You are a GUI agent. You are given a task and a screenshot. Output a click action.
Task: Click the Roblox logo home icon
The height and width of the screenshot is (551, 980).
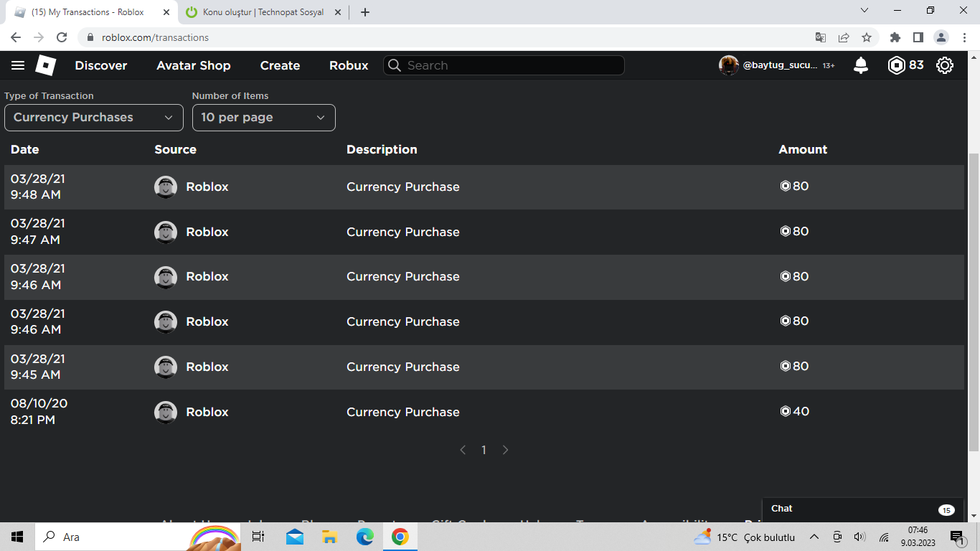tap(46, 65)
